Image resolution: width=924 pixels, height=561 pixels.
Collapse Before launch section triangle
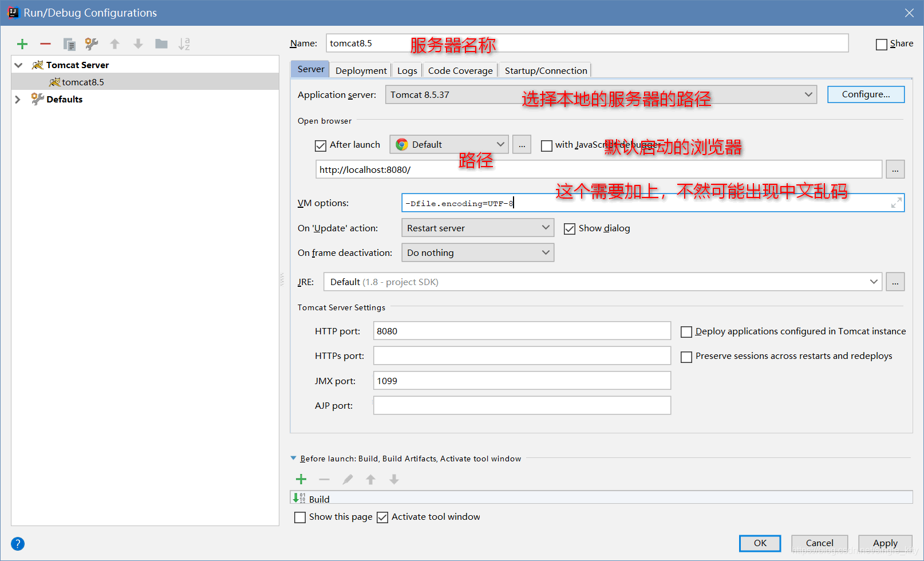[294, 458]
